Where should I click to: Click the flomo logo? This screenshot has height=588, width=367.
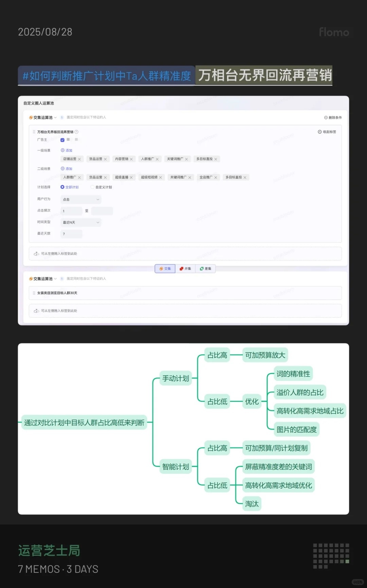(x=334, y=32)
